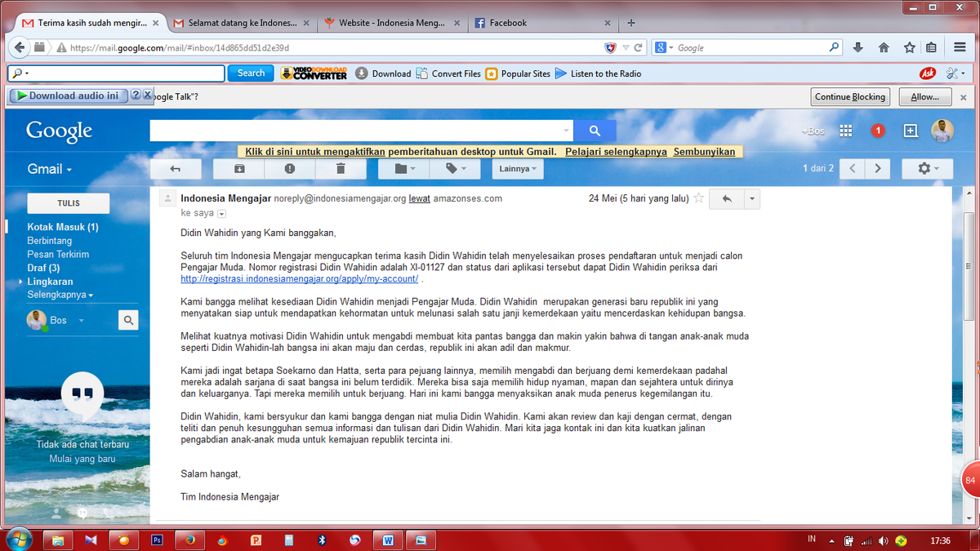Click 'Sembunyikan' to hide notification bar
980x551 pixels.
704,152
